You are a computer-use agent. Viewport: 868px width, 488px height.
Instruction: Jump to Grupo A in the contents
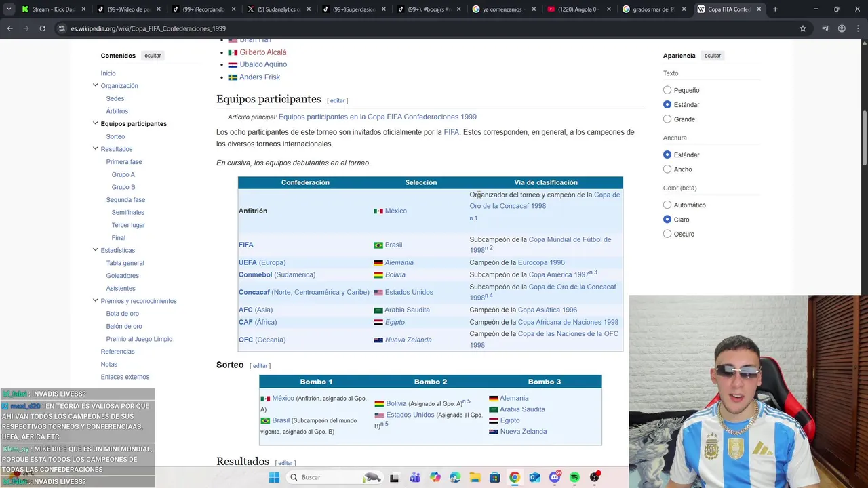pos(123,174)
